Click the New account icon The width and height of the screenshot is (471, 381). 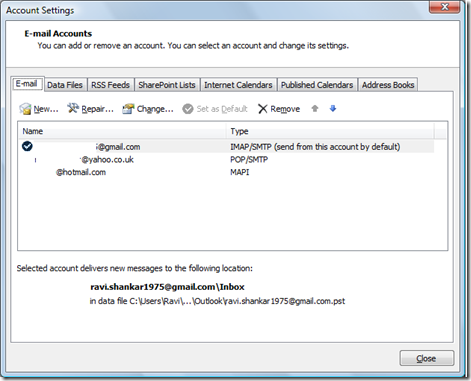click(25, 109)
